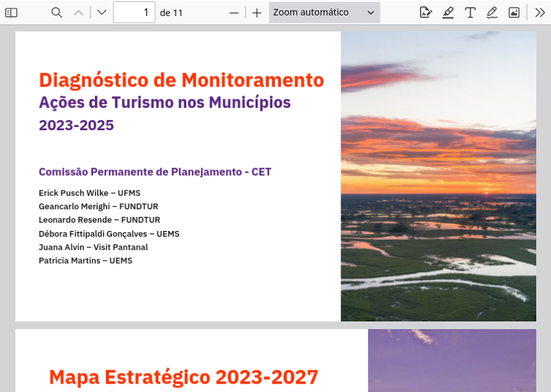
Task: Click the Juana Alvin – Visit Pantanal line
Action: click(x=93, y=247)
